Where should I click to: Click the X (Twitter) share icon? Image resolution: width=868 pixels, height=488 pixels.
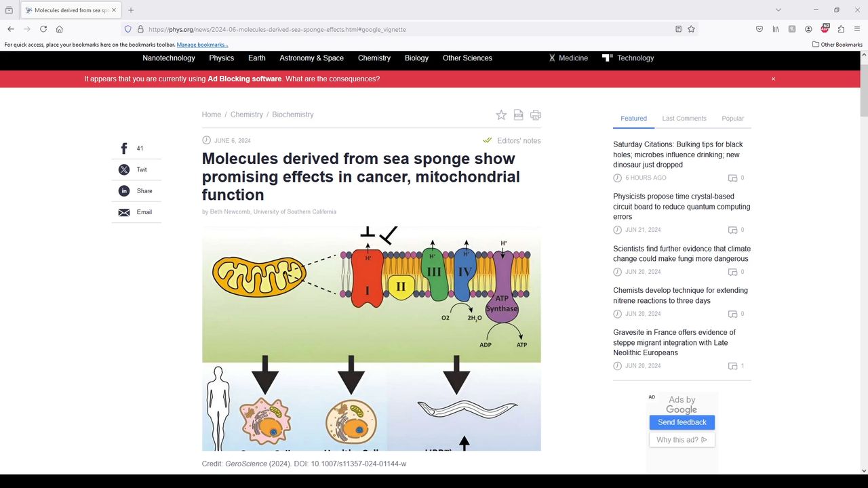pos(124,170)
